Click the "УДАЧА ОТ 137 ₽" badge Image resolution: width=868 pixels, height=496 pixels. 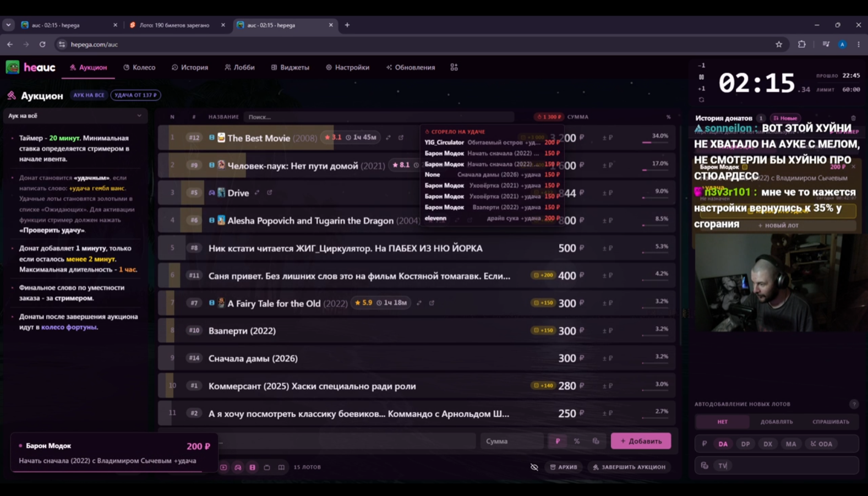[135, 95]
